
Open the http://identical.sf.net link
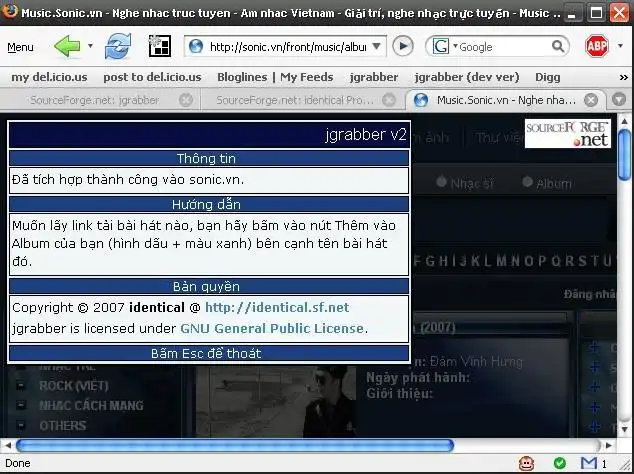[x=277, y=307]
